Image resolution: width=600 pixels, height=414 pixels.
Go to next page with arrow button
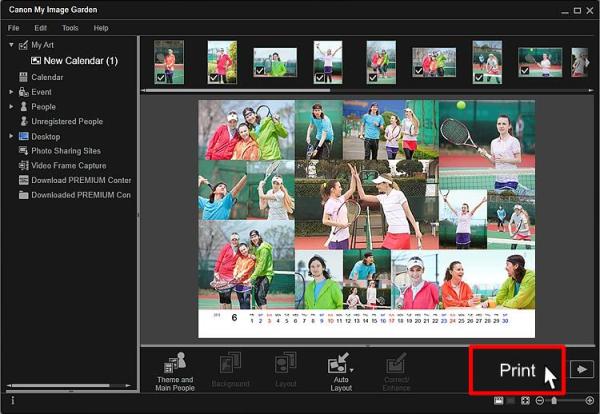coord(582,370)
